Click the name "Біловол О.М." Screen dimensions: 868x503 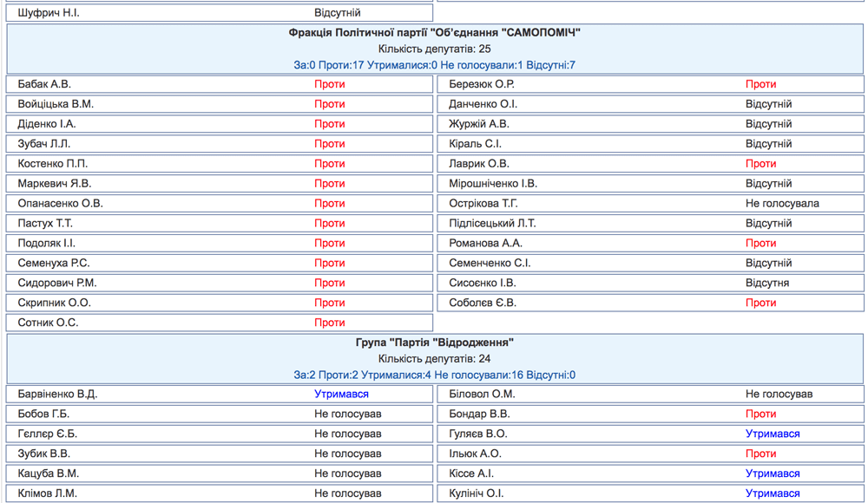[x=482, y=394]
